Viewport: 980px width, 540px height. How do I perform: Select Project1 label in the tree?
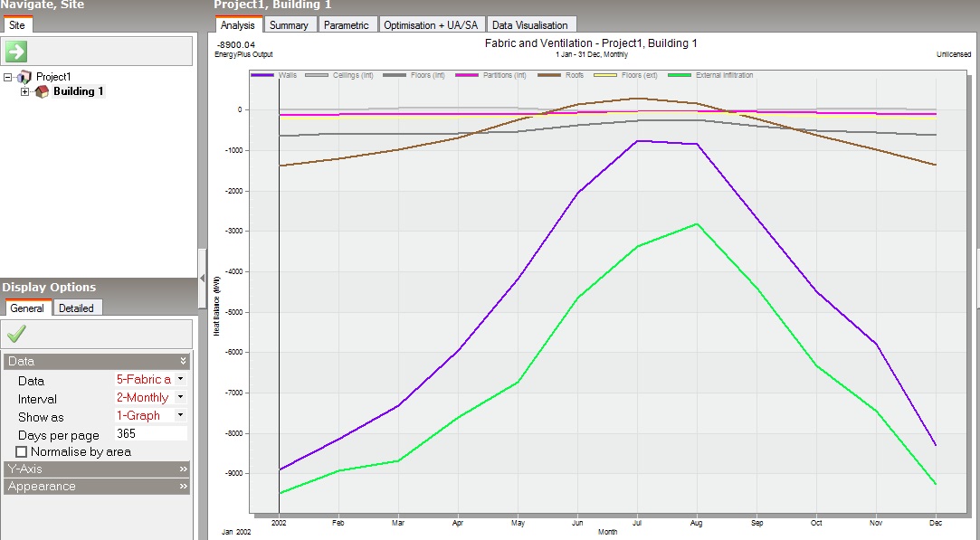[53, 77]
